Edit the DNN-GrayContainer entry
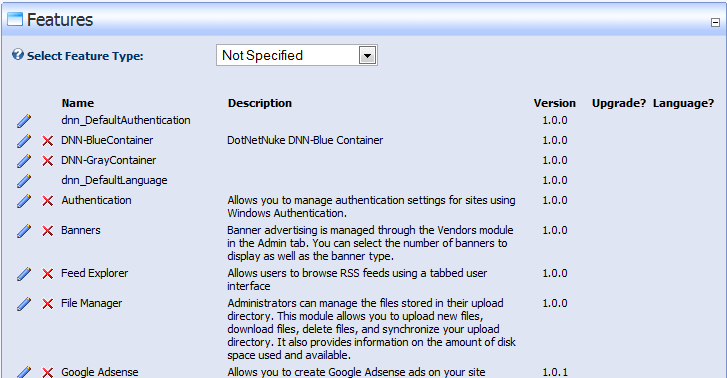This screenshot has width=727, height=378. [24, 161]
